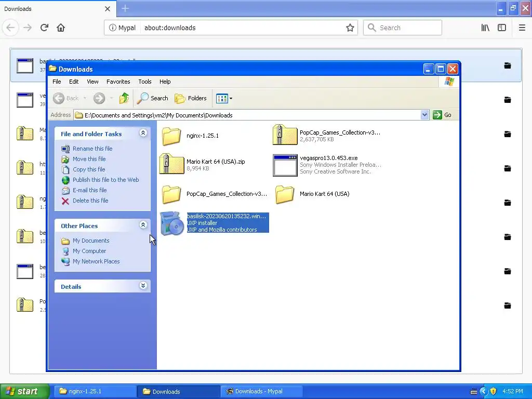The image size is (532, 399).
Task: Click the Windows Start button
Action: pos(24,391)
